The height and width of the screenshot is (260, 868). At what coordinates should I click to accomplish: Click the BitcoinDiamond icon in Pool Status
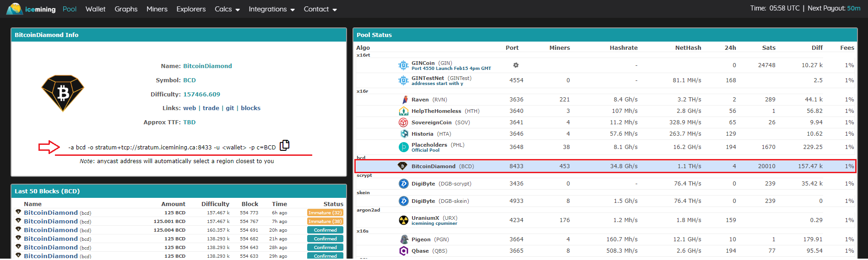[402, 166]
